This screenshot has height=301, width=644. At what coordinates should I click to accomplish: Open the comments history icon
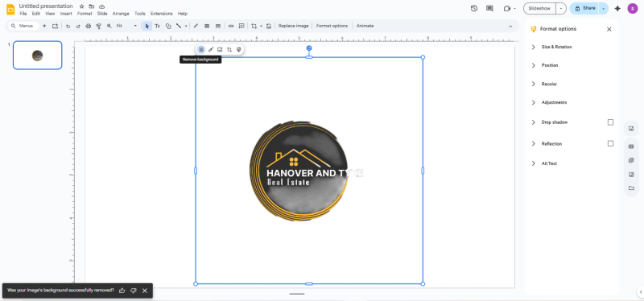pos(489,8)
